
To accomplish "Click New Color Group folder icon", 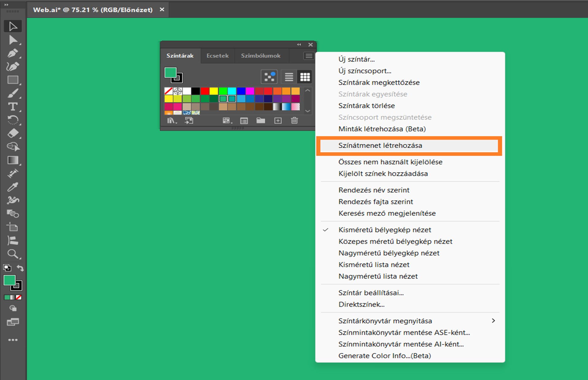I will [261, 121].
